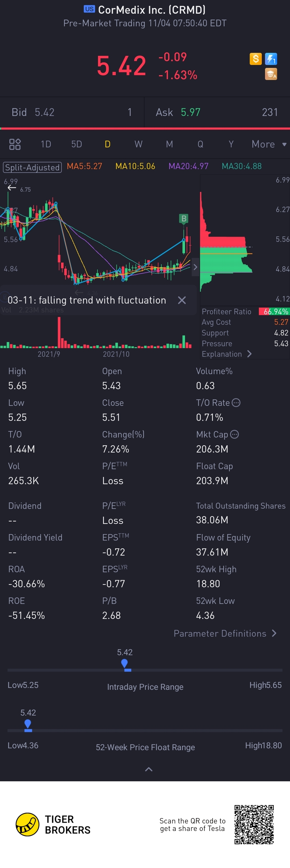290x868 pixels.
Task: Tap the ROA -30.66% value
Action: (x=27, y=584)
